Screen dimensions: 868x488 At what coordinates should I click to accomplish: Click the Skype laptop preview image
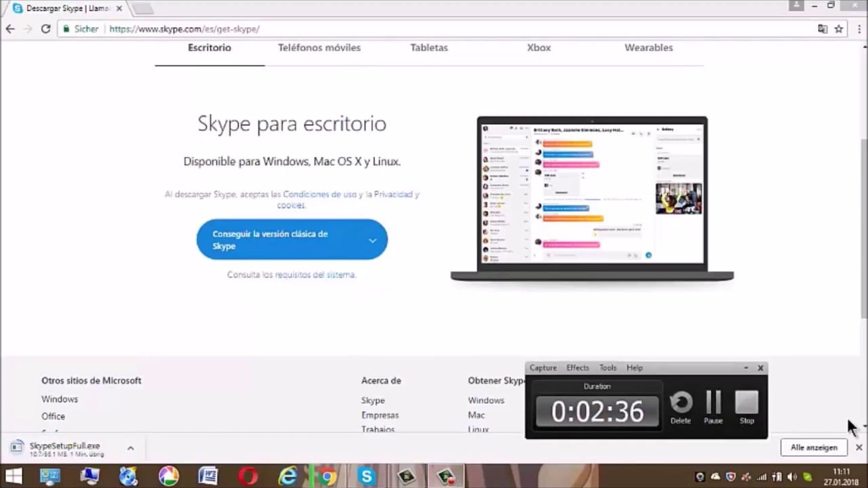[x=592, y=199]
